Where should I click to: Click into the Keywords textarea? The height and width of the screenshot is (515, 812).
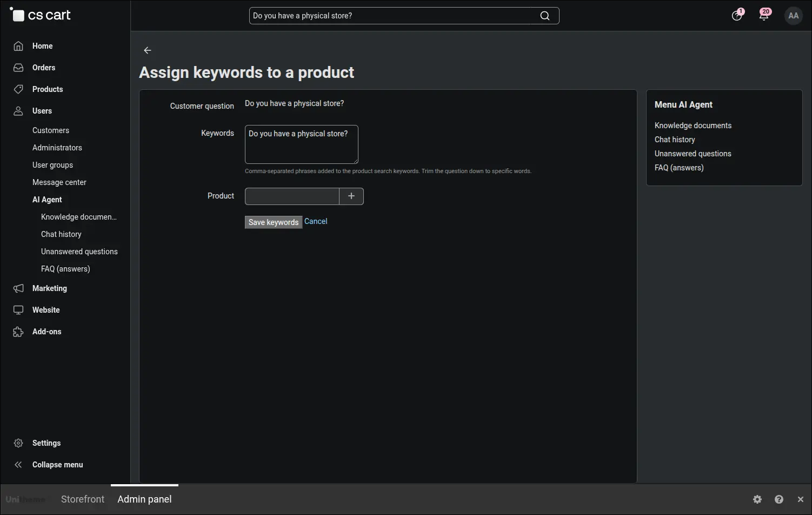point(302,144)
